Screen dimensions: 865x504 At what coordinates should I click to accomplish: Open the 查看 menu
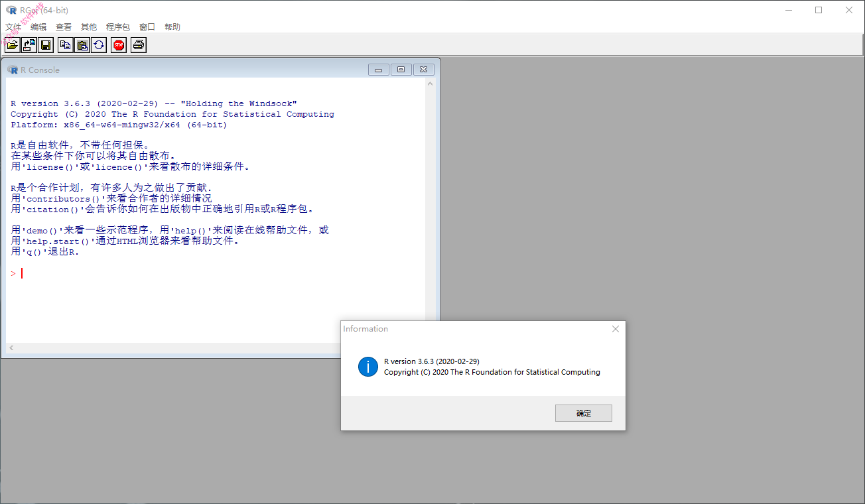64,27
